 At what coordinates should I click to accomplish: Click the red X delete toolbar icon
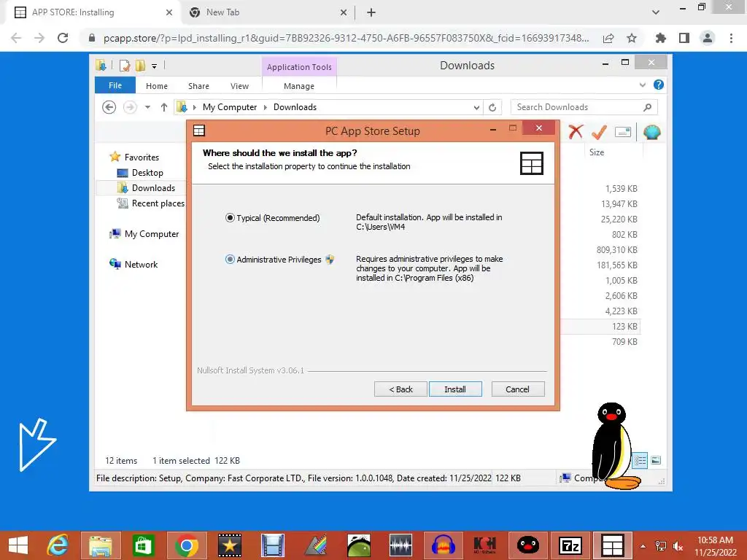pos(576,132)
